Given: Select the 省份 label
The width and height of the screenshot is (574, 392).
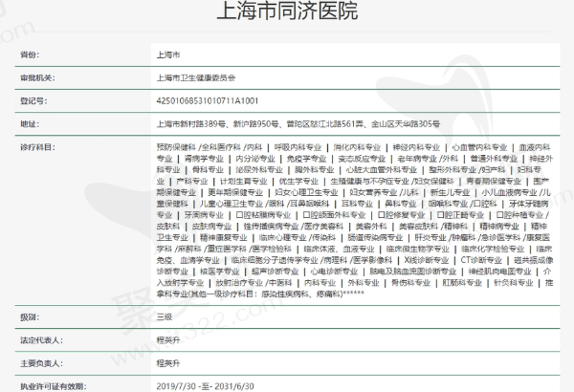Looking at the screenshot, I should tap(30, 54).
